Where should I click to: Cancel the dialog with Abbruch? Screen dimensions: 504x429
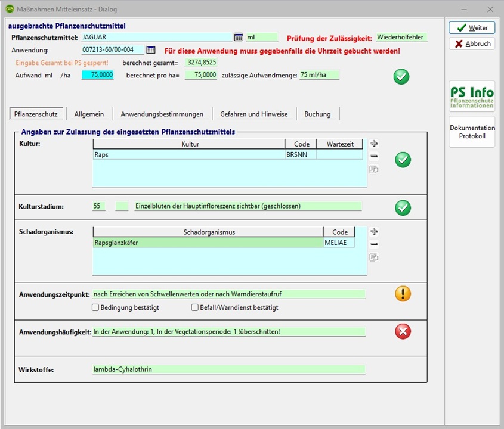472,43
